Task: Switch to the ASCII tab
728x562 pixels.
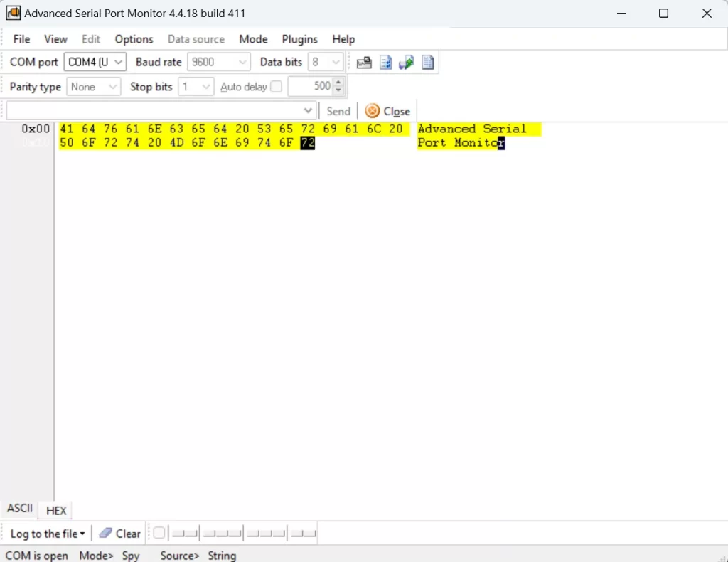Action: point(20,508)
